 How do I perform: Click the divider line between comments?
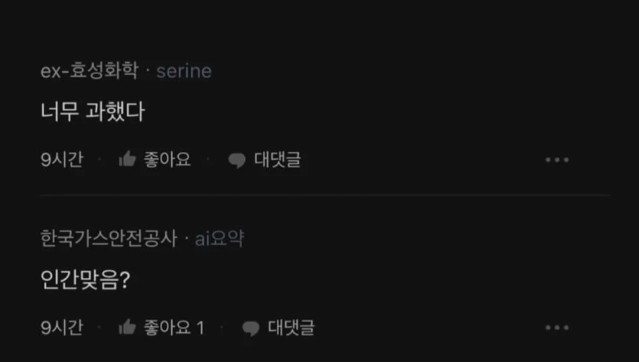pos(325,195)
